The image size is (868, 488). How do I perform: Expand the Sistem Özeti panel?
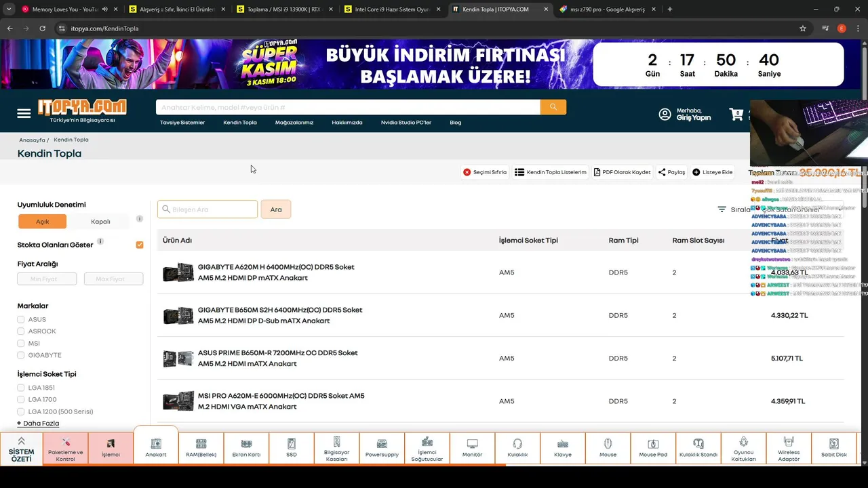coord(21,448)
